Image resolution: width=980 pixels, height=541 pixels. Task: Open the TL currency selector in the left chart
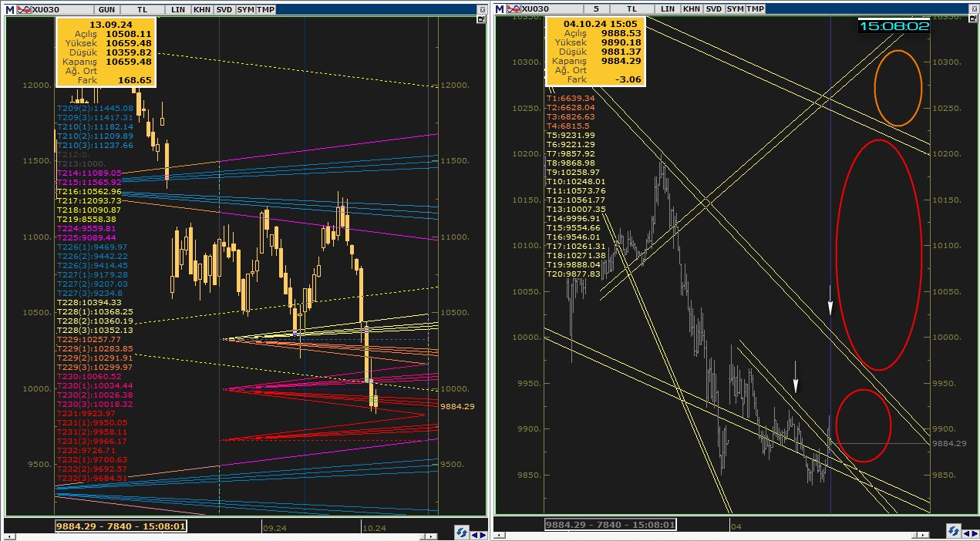pyautogui.click(x=141, y=8)
